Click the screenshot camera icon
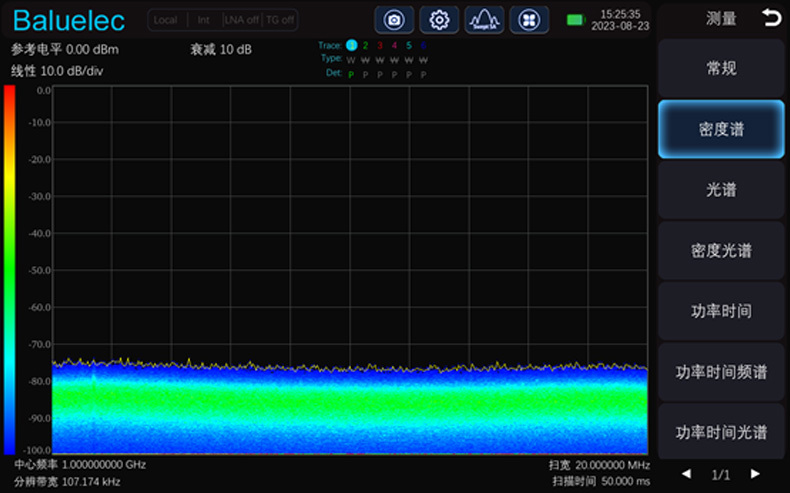The height and width of the screenshot is (493, 790). (x=394, y=20)
